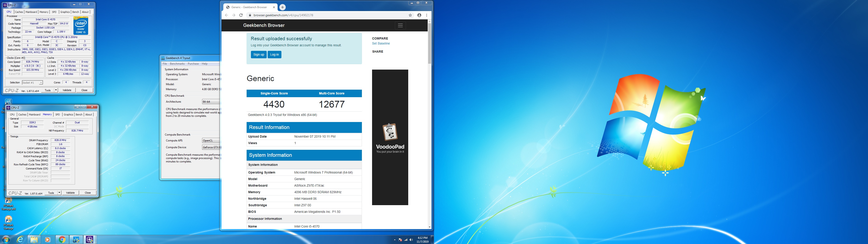Image resolution: width=868 pixels, height=244 pixels.
Task: Expand Tools dropdown arrow in lower CPU-Z
Action: pyautogui.click(x=59, y=193)
